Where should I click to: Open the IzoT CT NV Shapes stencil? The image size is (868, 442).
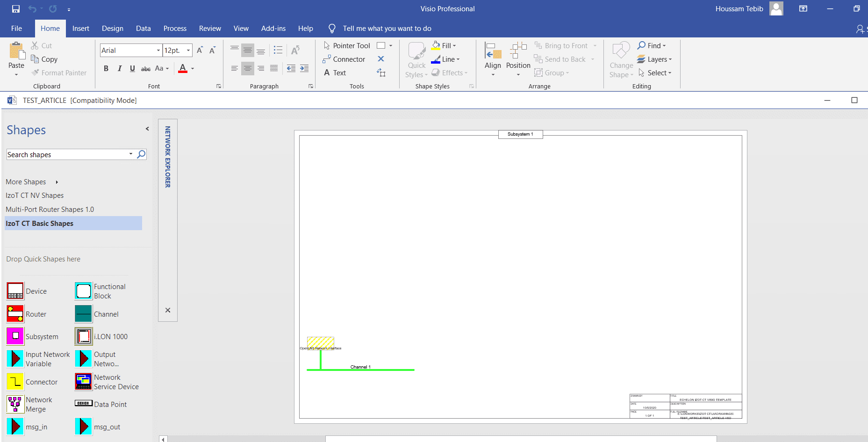[x=35, y=196]
